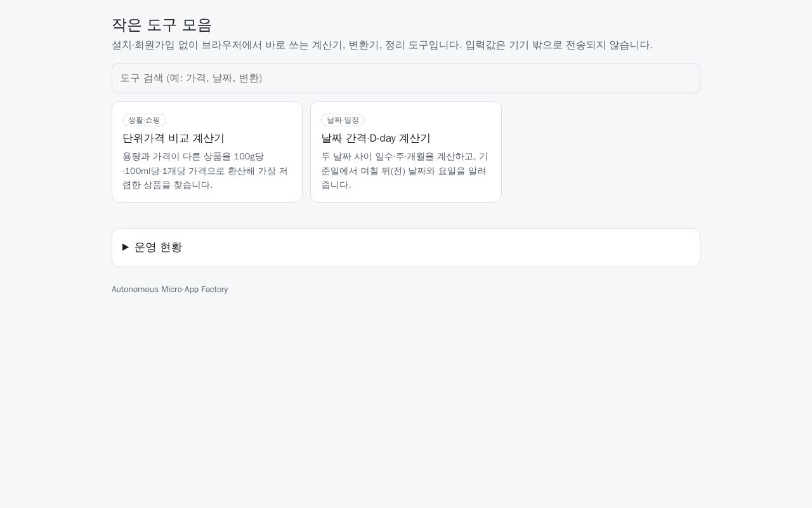This screenshot has height=508, width=812.
Task: Click the description starting with 두 날짜 사이
Action: tap(405, 171)
